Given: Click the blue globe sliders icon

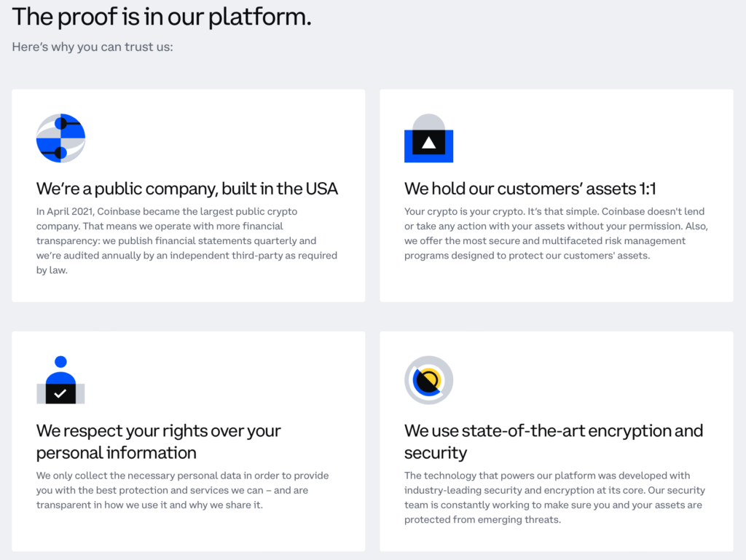Looking at the screenshot, I should (60, 138).
